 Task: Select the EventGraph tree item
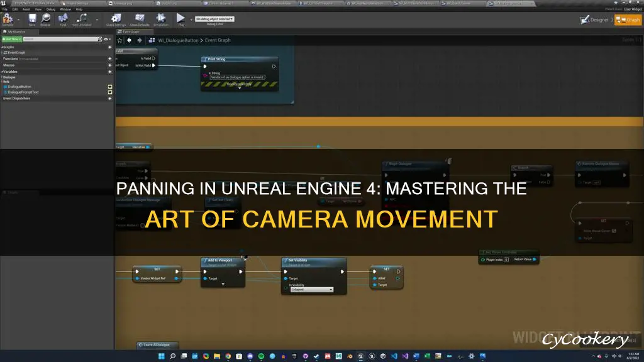pos(16,53)
